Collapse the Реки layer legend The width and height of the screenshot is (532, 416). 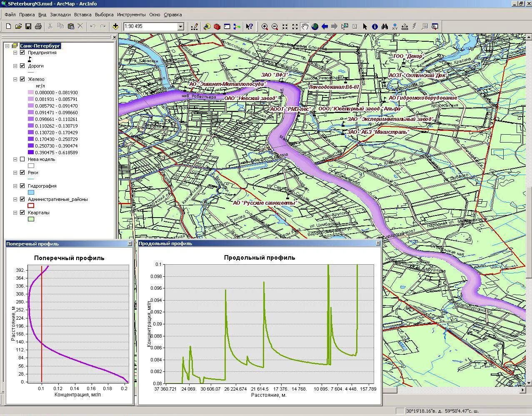15,173
